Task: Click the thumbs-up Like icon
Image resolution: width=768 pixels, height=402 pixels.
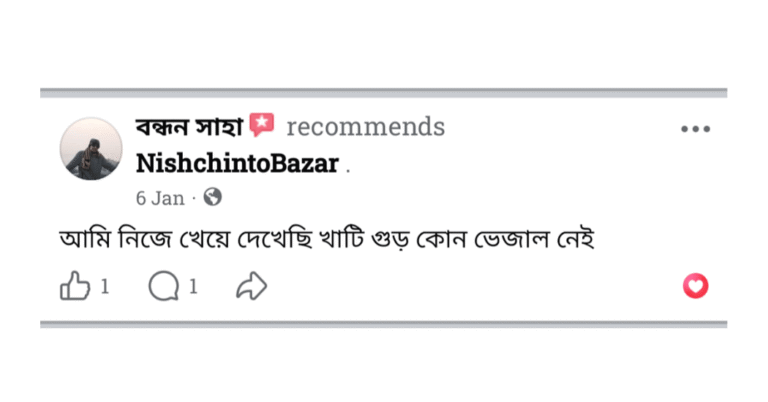Action: click(75, 287)
